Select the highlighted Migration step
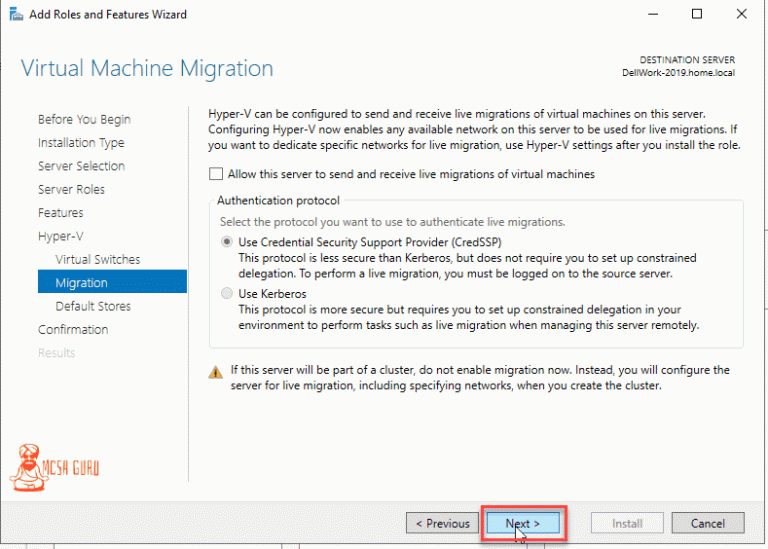Image resolution: width=768 pixels, height=549 pixels. (x=112, y=282)
